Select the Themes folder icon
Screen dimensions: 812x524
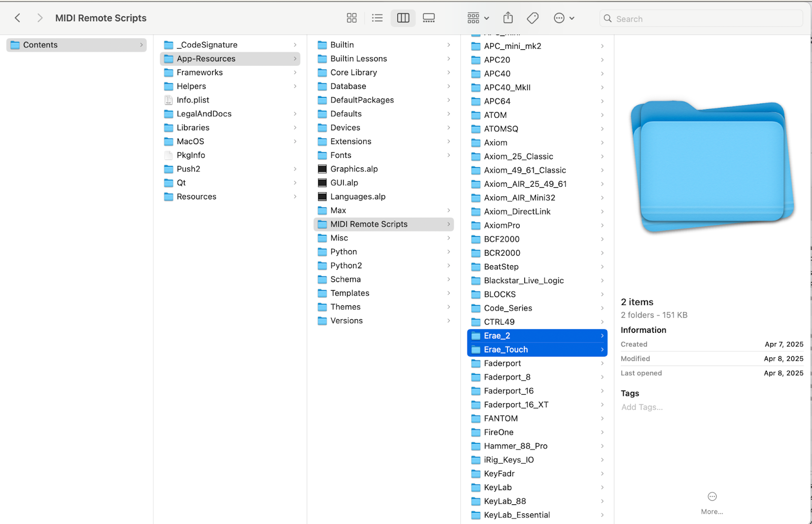tap(322, 307)
